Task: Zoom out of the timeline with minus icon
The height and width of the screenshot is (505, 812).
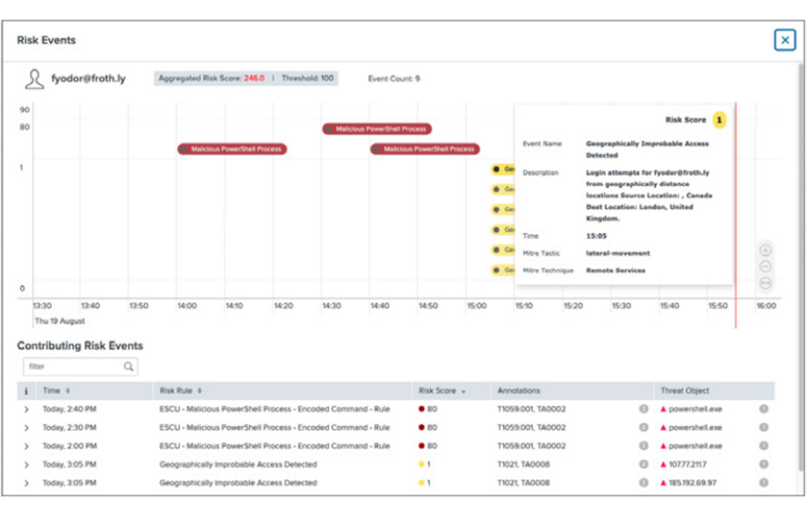Action: tap(765, 267)
